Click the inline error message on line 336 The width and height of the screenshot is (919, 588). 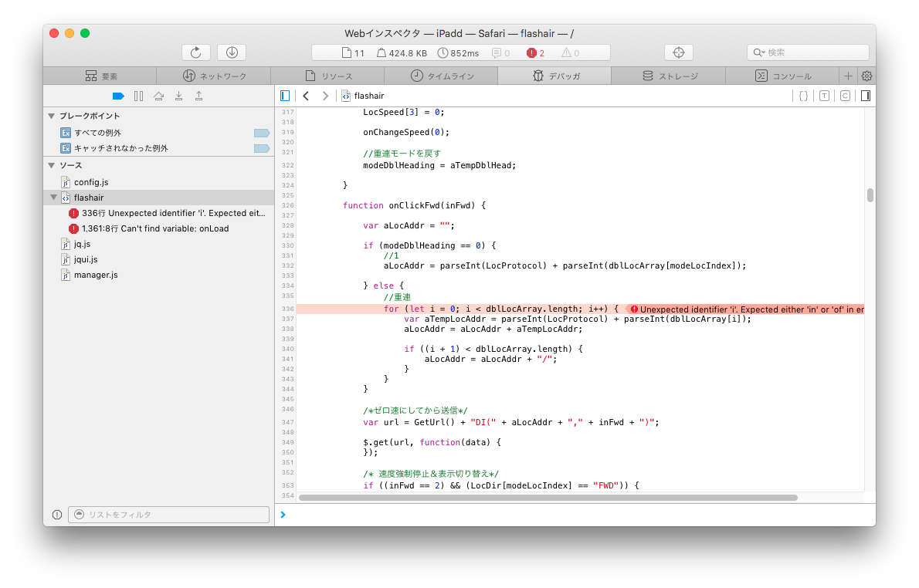pyautogui.click(x=747, y=309)
